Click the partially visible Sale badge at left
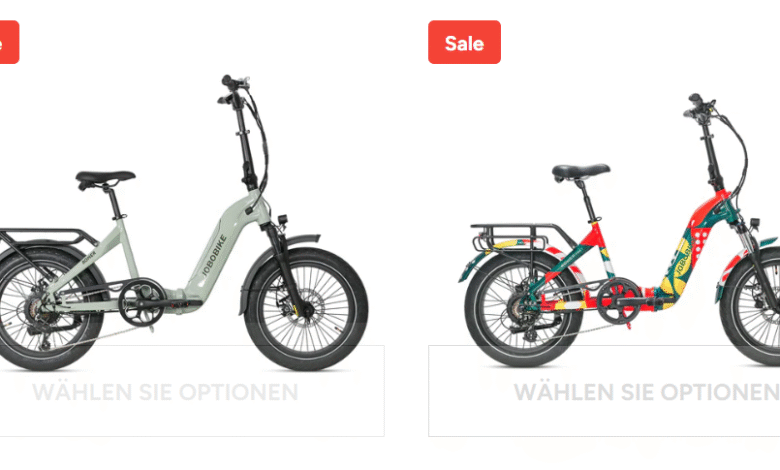780x470 pixels. 9,42
